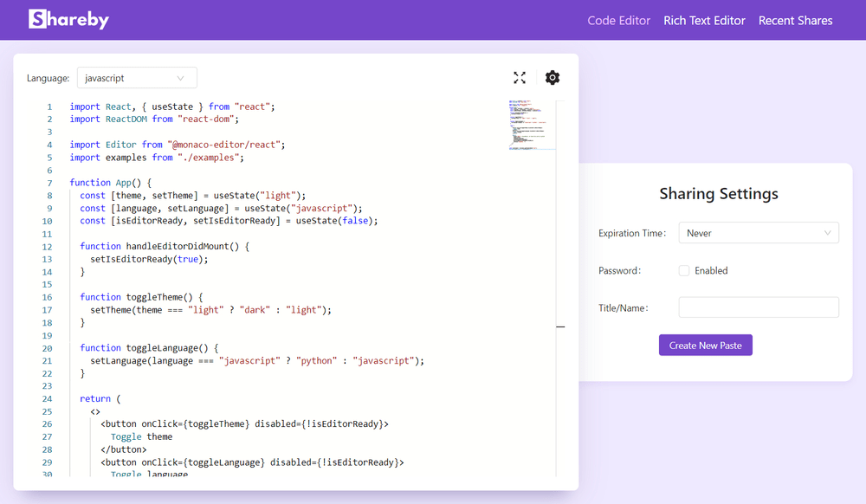Click the "@monaco-editor/react" string on line 4

click(225, 145)
